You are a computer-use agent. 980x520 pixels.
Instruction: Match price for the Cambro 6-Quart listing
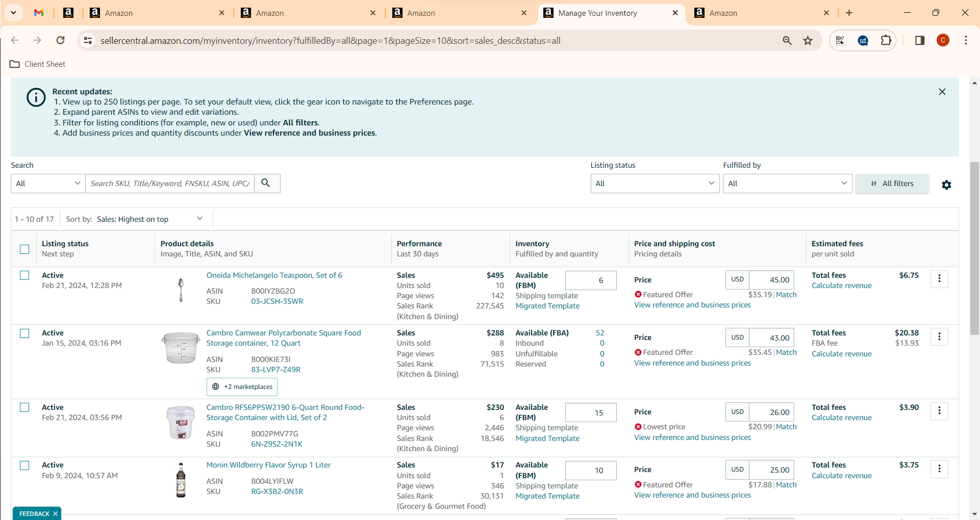(786, 427)
